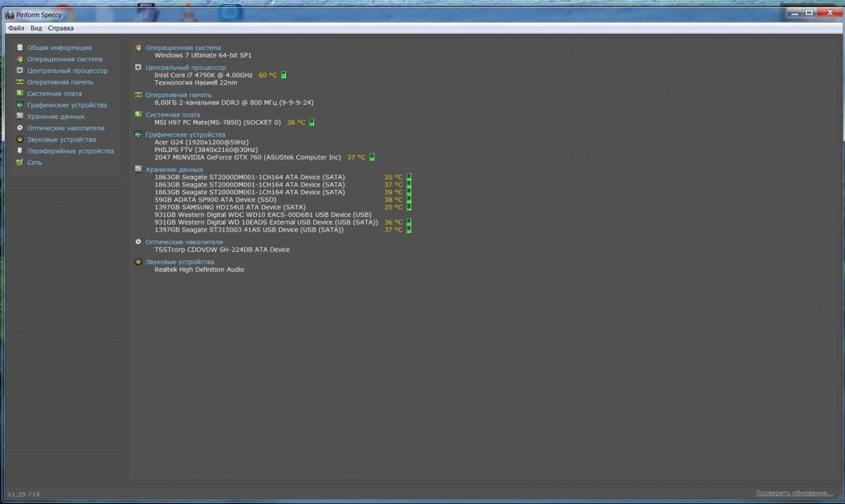
Task: Click the Оперативная память sidebar icon
Action: (x=20, y=82)
